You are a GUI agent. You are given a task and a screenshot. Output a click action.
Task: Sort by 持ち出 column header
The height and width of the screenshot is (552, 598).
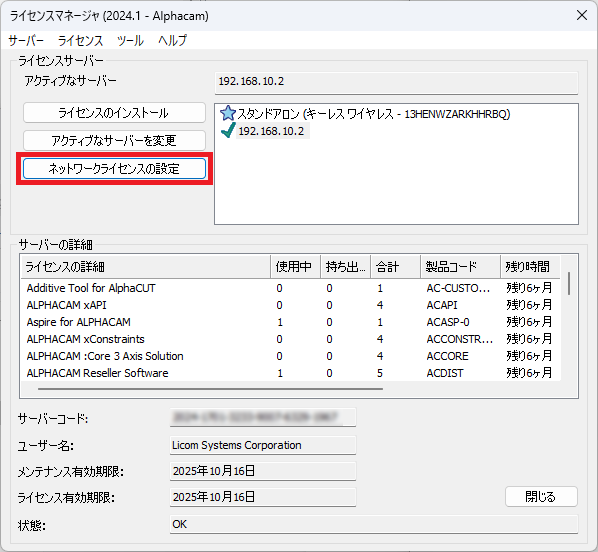point(346,267)
